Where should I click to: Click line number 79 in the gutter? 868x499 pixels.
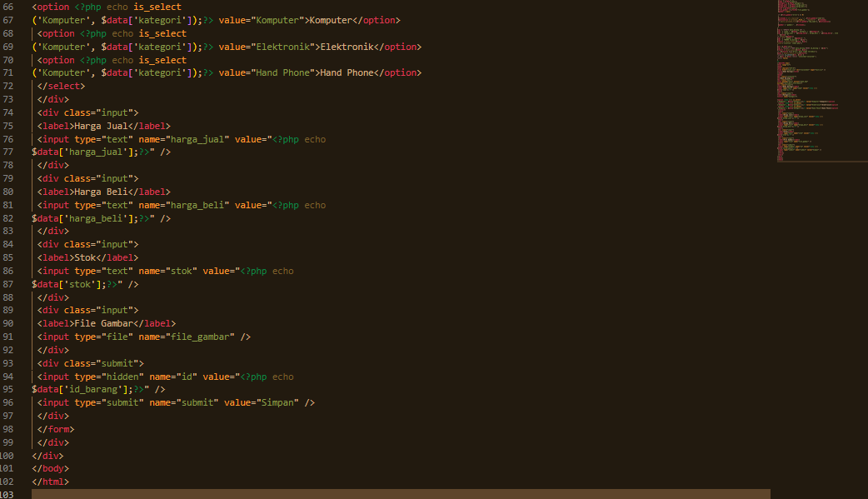7,179
